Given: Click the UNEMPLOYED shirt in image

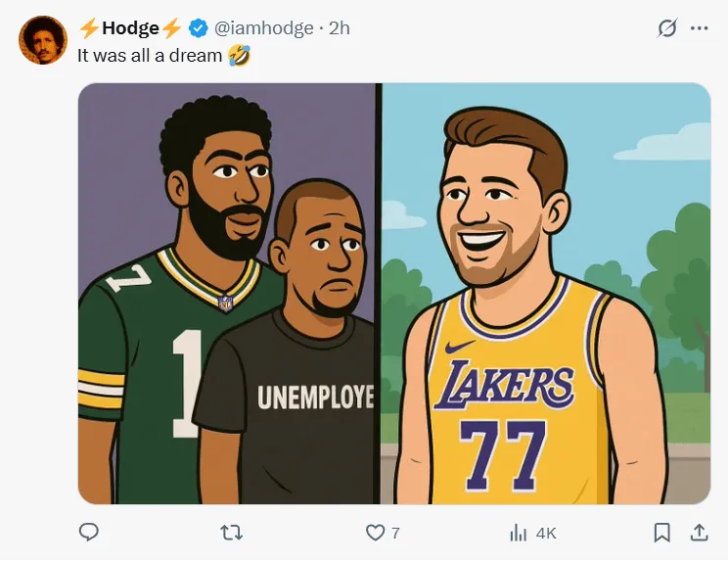Looking at the screenshot, I should [x=313, y=397].
